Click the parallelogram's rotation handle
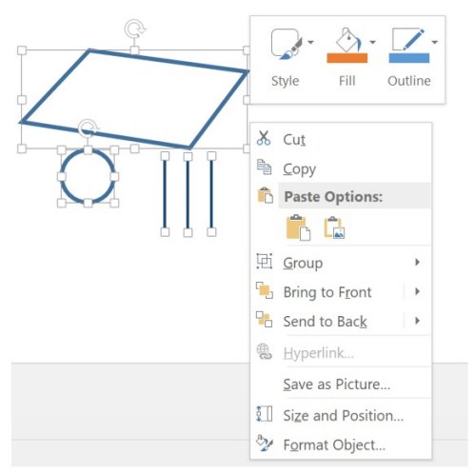Image resolution: width=476 pixels, height=474 pixels. coord(135,30)
